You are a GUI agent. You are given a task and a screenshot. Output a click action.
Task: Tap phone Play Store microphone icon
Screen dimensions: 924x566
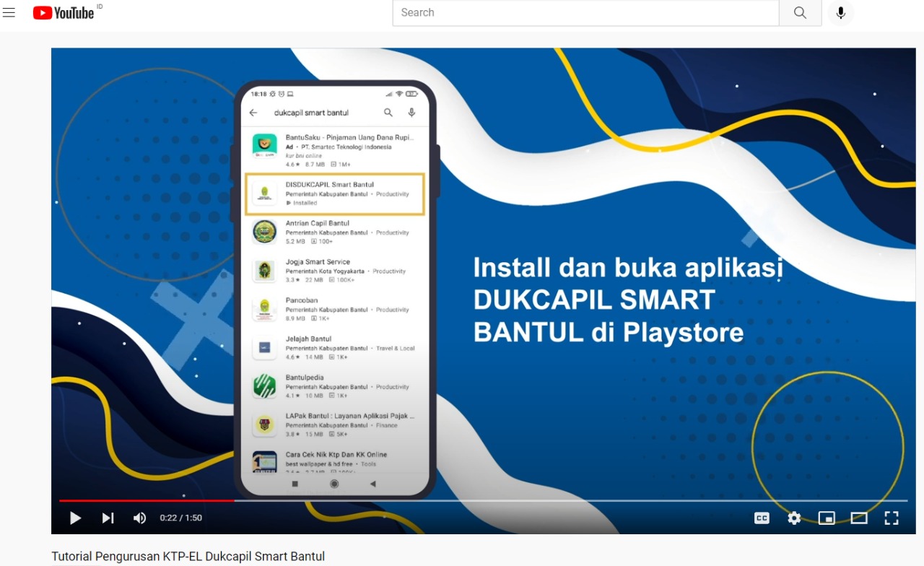pyautogui.click(x=411, y=113)
